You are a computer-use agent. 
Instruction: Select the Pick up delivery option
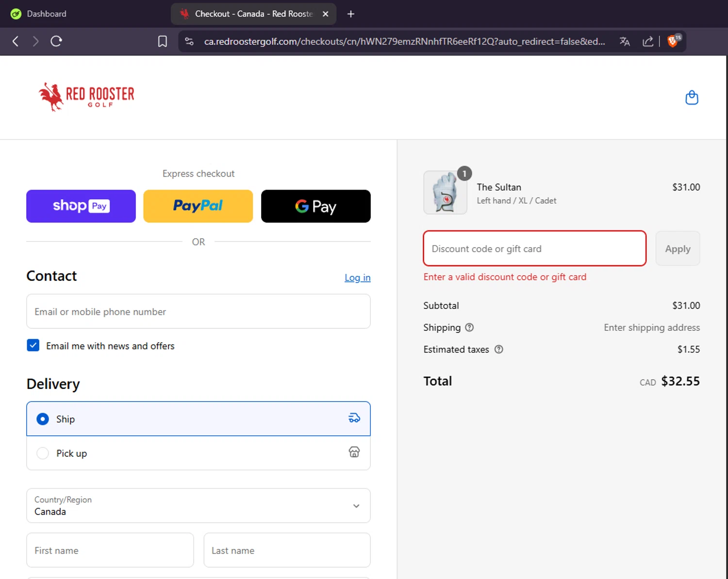coord(199,453)
